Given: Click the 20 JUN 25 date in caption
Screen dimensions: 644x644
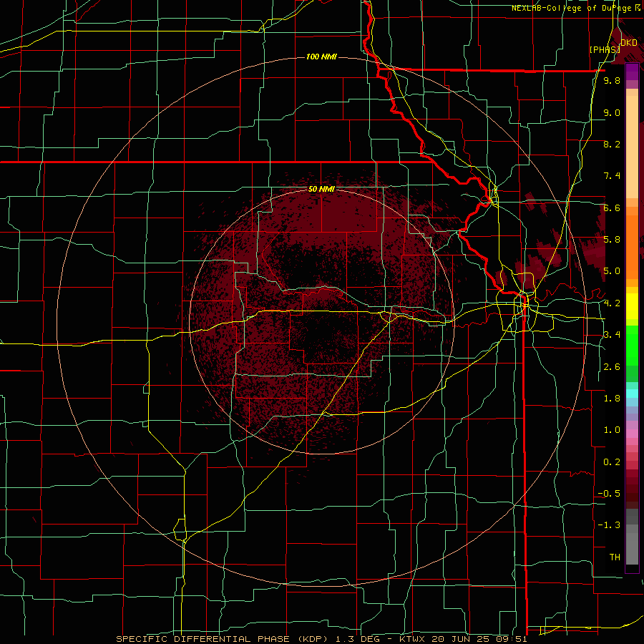Looking at the screenshot, I should tap(459, 639).
